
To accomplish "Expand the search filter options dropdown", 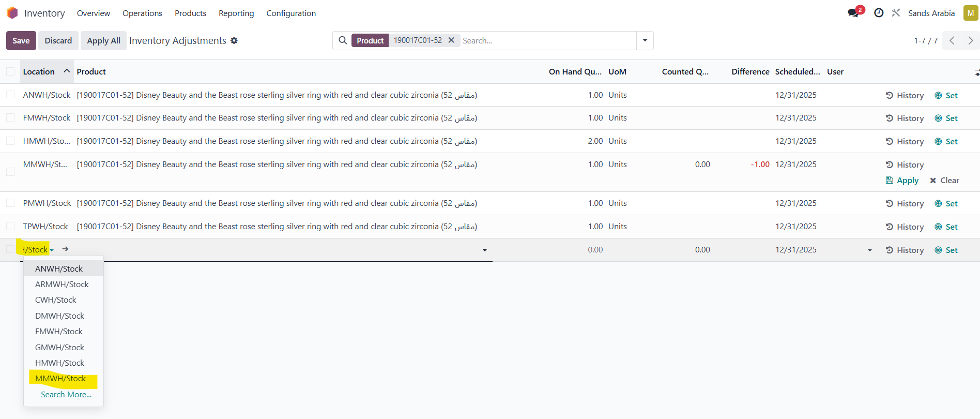I will [x=645, y=40].
